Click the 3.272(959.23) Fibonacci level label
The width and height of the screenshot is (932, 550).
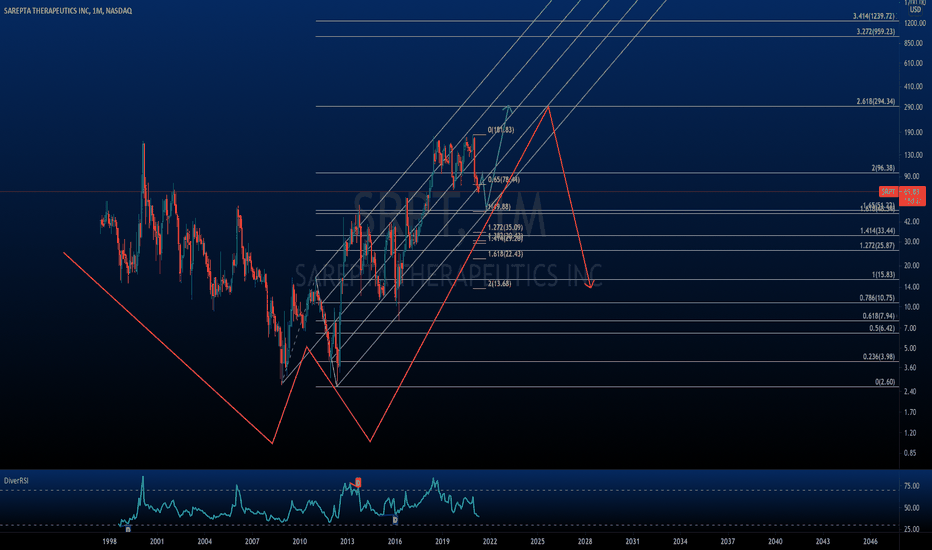[x=876, y=32]
